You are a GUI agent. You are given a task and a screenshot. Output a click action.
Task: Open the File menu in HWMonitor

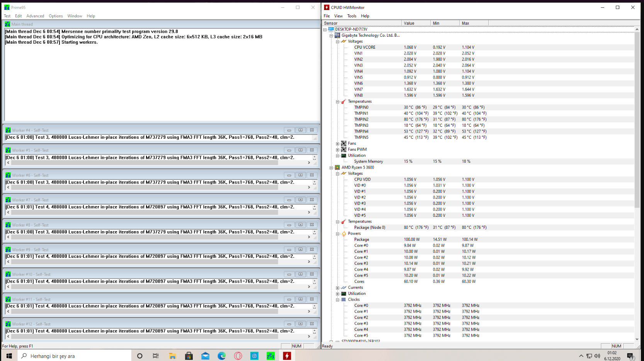327,16
